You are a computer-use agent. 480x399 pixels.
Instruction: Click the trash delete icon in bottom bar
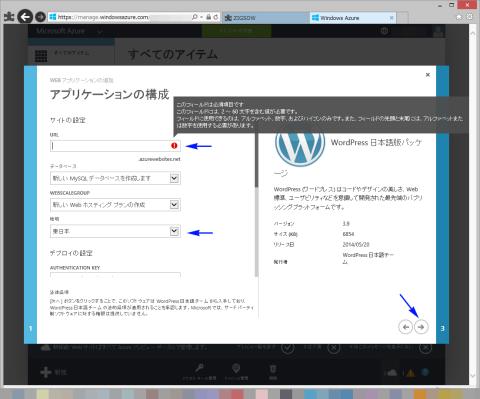273,369
